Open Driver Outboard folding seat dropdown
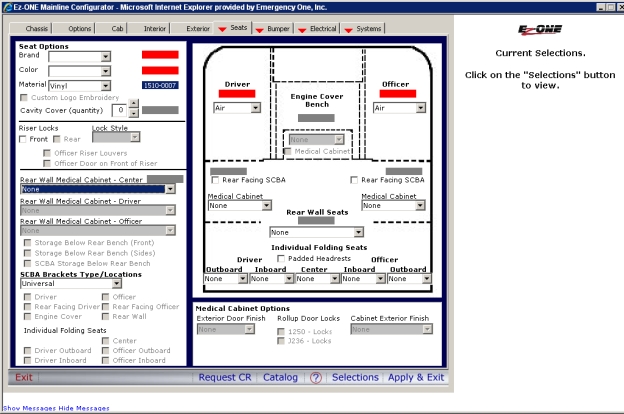 coord(226,279)
